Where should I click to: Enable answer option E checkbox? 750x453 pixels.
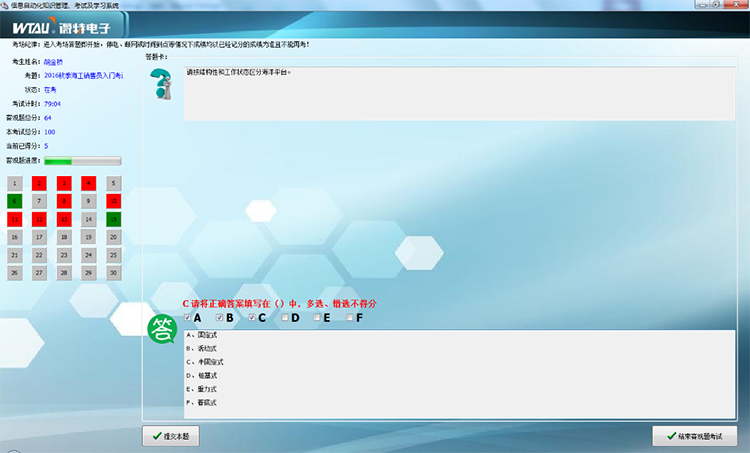pyautogui.click(x=317, y=318)
